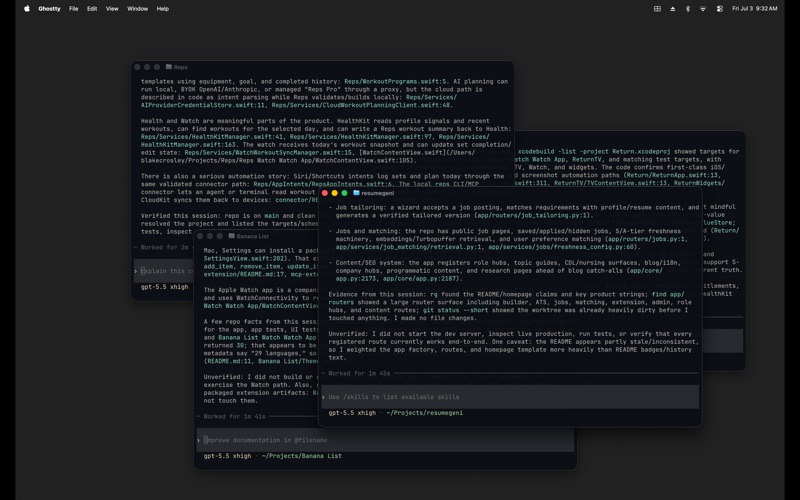Focus the 'Use /skills to list available skills' prompt
This screenshot has height=500, width=800.
point(510,397)
